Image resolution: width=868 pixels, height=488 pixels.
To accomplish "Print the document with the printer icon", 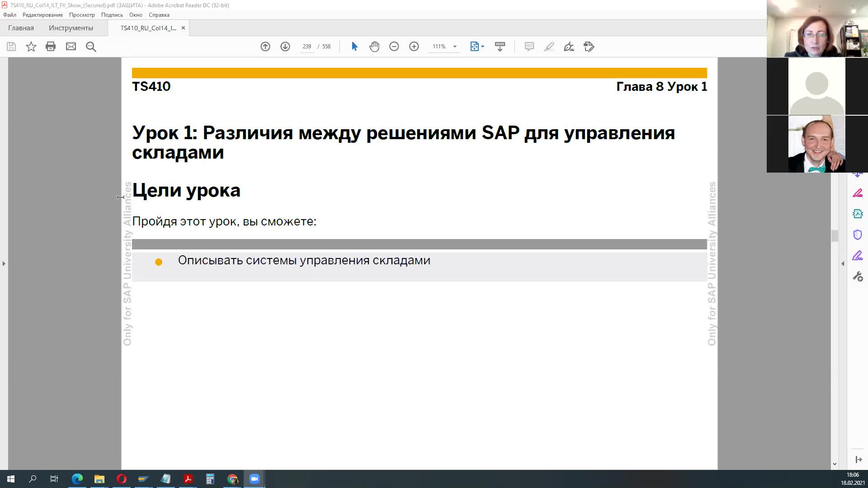I will [51, 47].
